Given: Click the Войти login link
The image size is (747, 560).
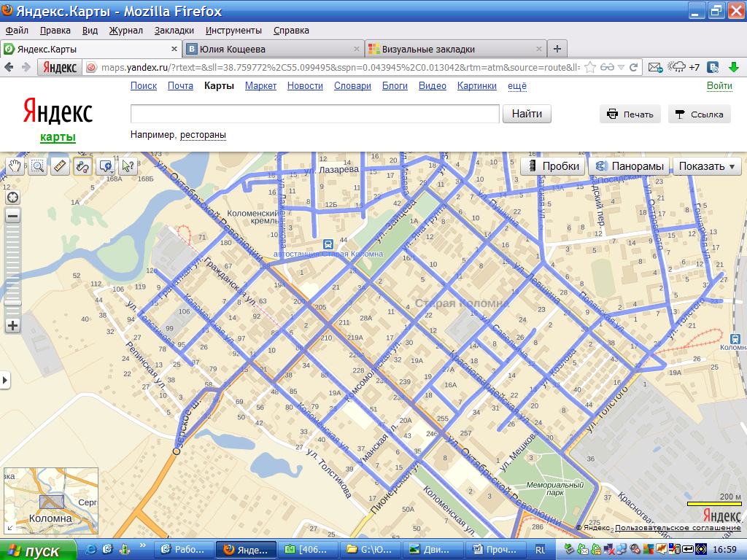Looking at the screenshot, I should (719, 86).
